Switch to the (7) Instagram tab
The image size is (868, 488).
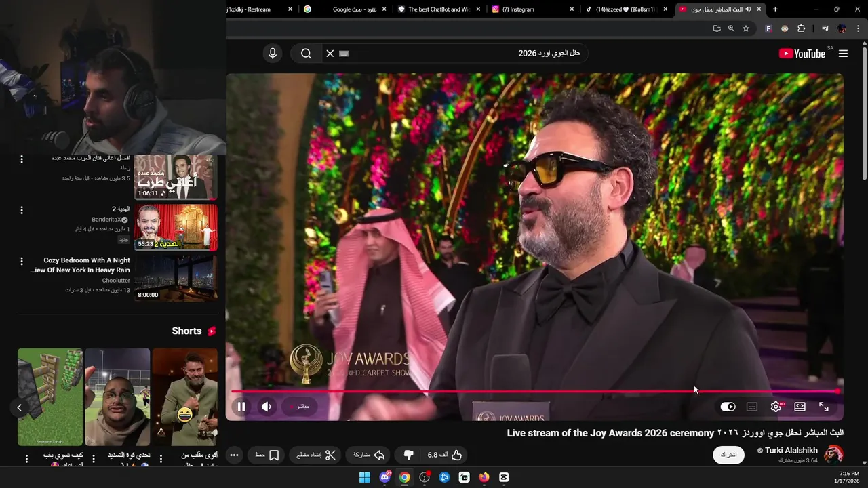click(x=532, y=9)
